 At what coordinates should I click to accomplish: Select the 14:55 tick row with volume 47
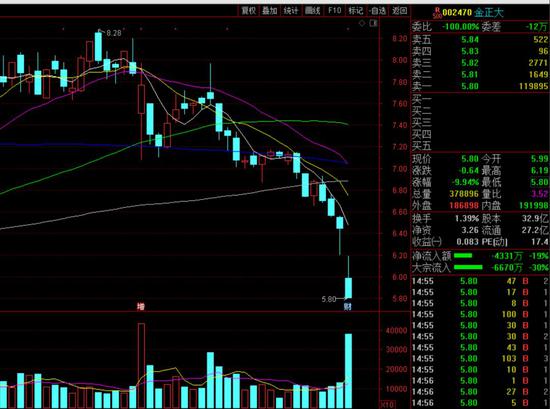click(480, 281)
